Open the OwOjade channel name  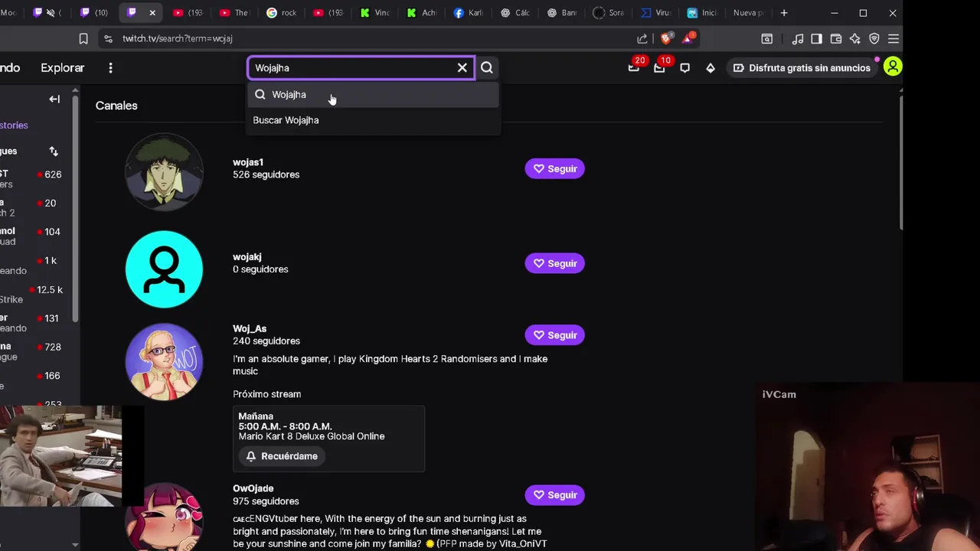pos(253,488)
